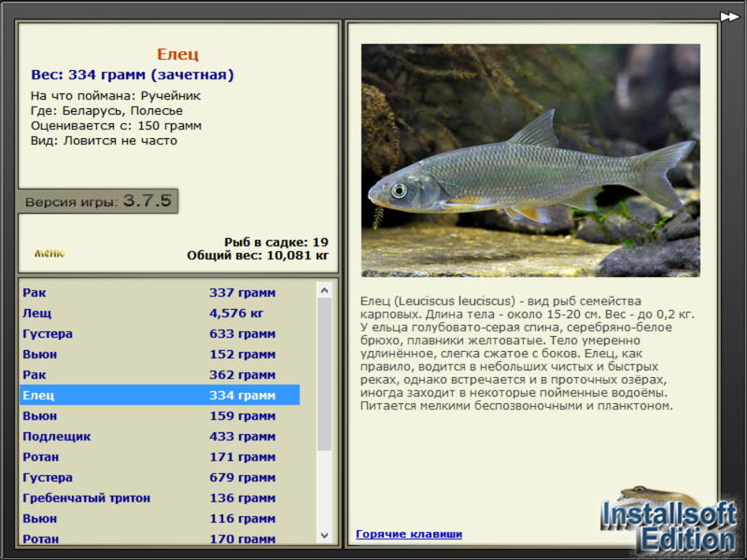Viewport: 747px width, 560px height.
Task: Select Густера 633 грамм entry
Action: (160, 334)
